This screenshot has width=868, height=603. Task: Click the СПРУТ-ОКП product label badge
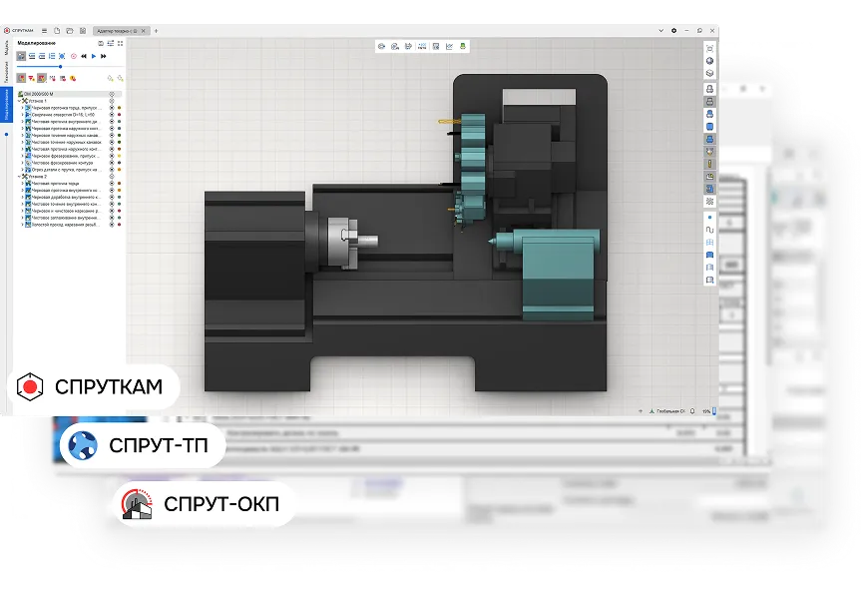pyautogui.click(x=205, y=504)
